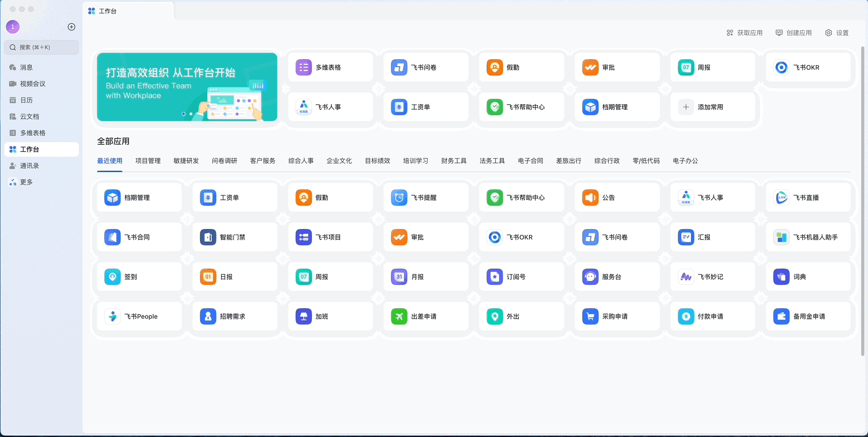Viewport: 868px width, 437px height.
Task: Click the 搜索 search field
Action: click(41, 47)
